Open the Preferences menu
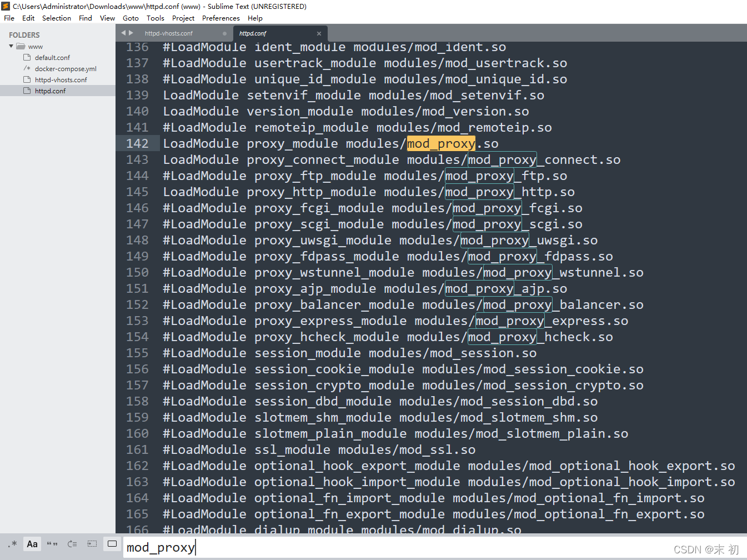The width and height of the screenshot is (747, 560). click(x=221, y=18)
